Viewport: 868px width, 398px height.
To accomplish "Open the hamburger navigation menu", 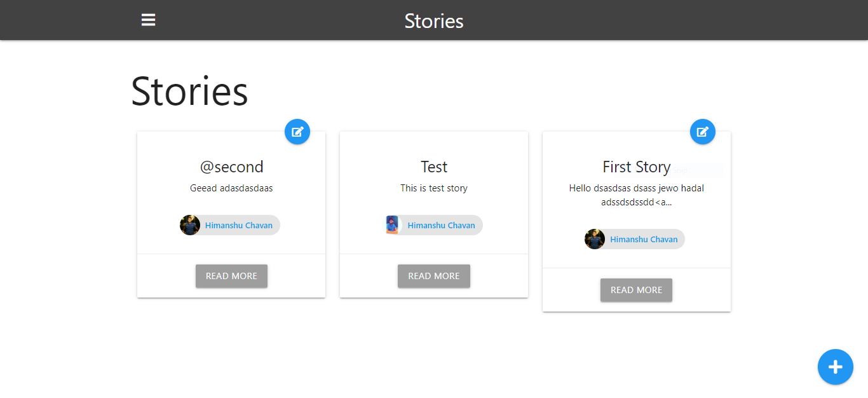I will click(x=148, y=20).
